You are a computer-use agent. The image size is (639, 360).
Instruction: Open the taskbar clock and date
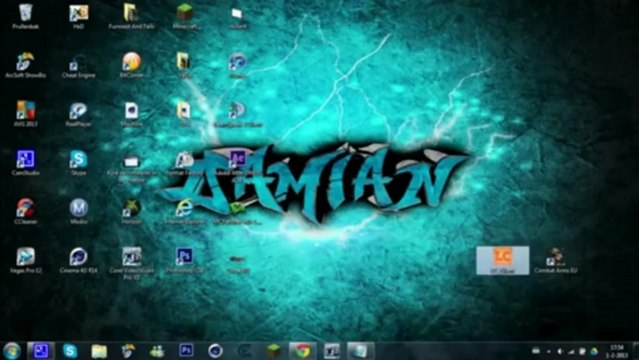(x=617, y=351)
